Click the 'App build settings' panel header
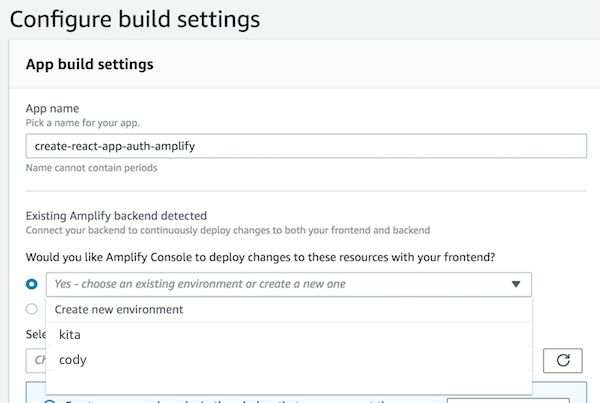 pyautogui.click(x=90, y=64)
